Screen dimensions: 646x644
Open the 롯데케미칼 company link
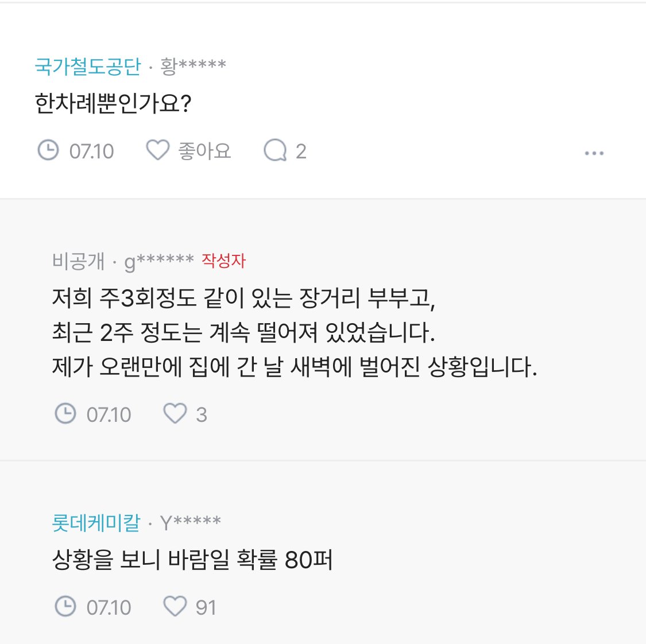click(x=96, y=523)
